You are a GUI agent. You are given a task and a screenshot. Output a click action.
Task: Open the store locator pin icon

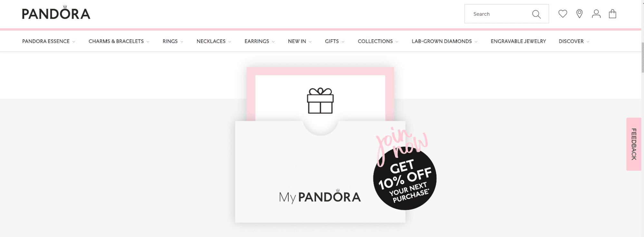click(x=580, y=14)
